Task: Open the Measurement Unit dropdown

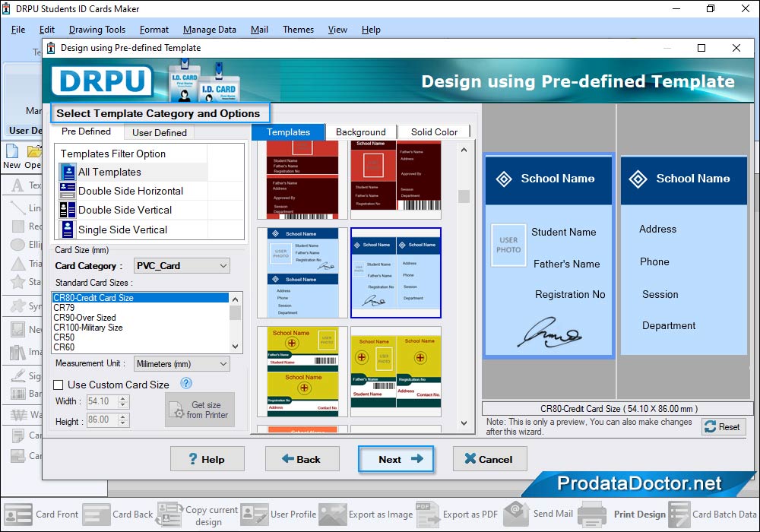Action: pos(182,363)
